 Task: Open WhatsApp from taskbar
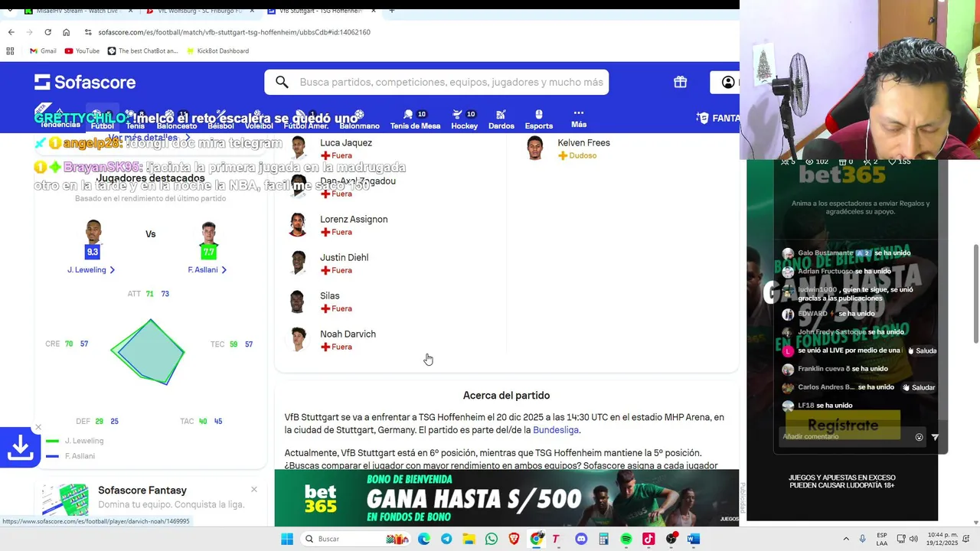pyautogui.click(x=491, y=539)
